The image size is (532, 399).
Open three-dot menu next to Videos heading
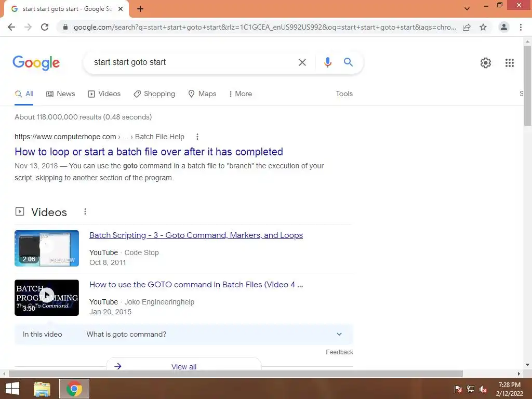pyautogui.click(x=85, y=212)
